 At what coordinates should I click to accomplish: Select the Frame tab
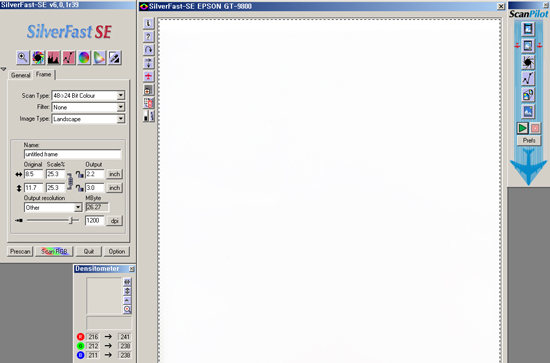[x=43, y=74]
